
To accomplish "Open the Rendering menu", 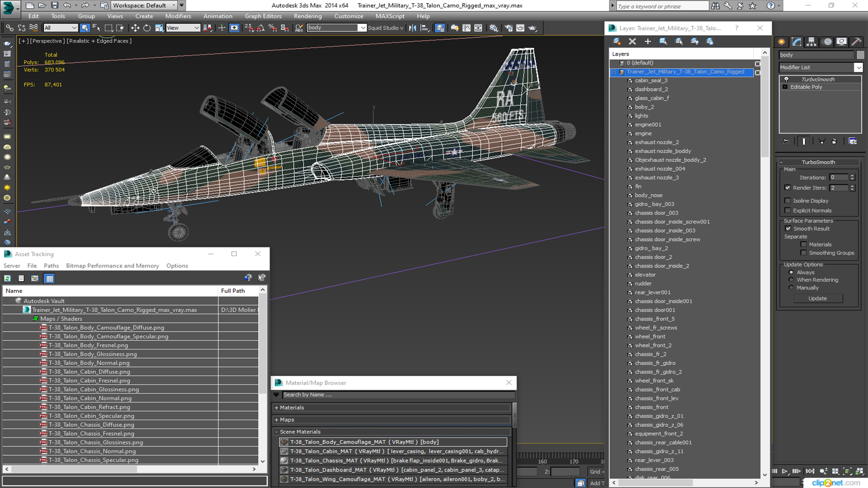I will 307,16.
